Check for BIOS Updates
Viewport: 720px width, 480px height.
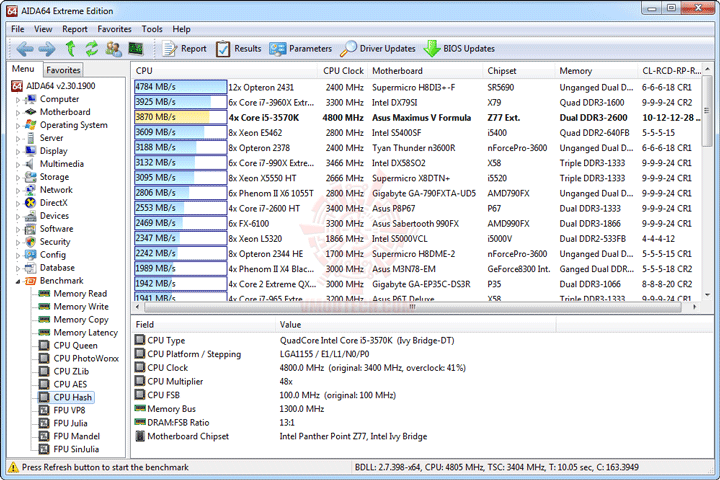pyautogui.click(x=459, y=49)
